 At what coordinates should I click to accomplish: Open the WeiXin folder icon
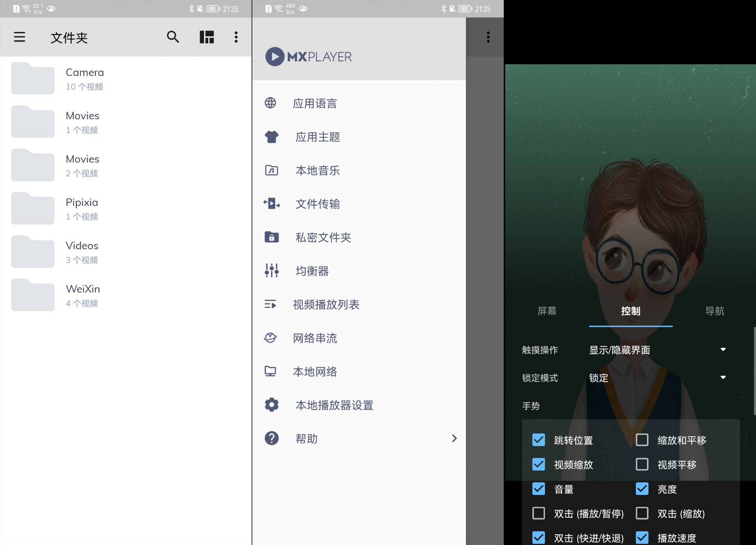pyautogui.click(x=33, y=295)
